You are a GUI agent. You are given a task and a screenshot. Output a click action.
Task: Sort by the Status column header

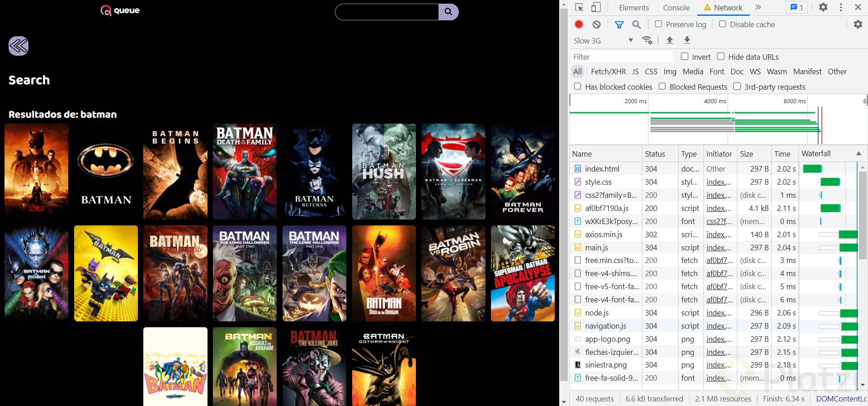pyautogui.click(x=660, y=154)
